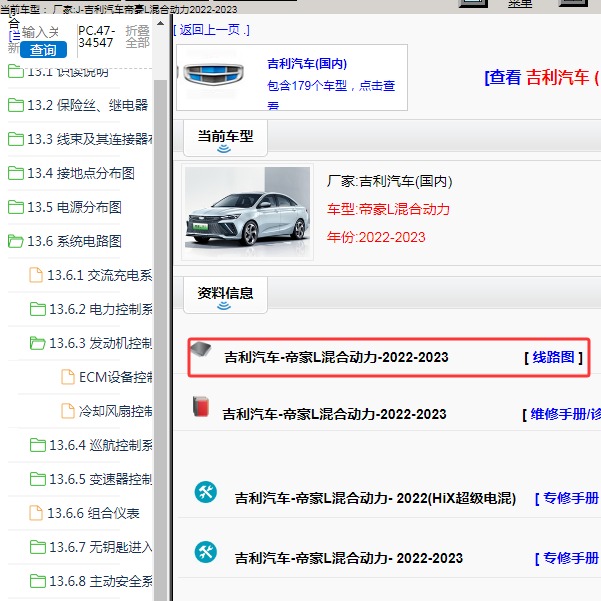Collapse 13.6 系统电路图 folder
Image resolution: width=601 pixels, height=601 pixels.
tap(74, 241)
